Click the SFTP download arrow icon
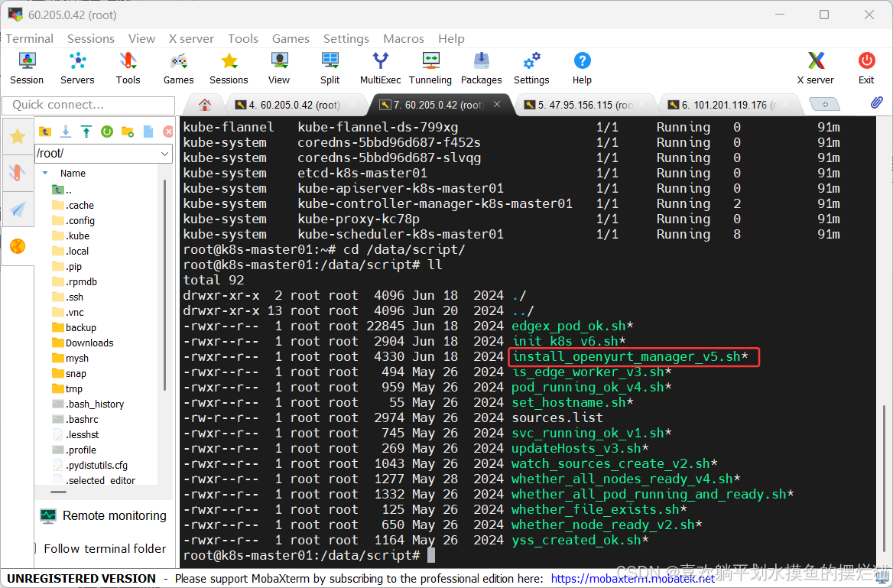This screenshot has height=588, width=893. 66,132
